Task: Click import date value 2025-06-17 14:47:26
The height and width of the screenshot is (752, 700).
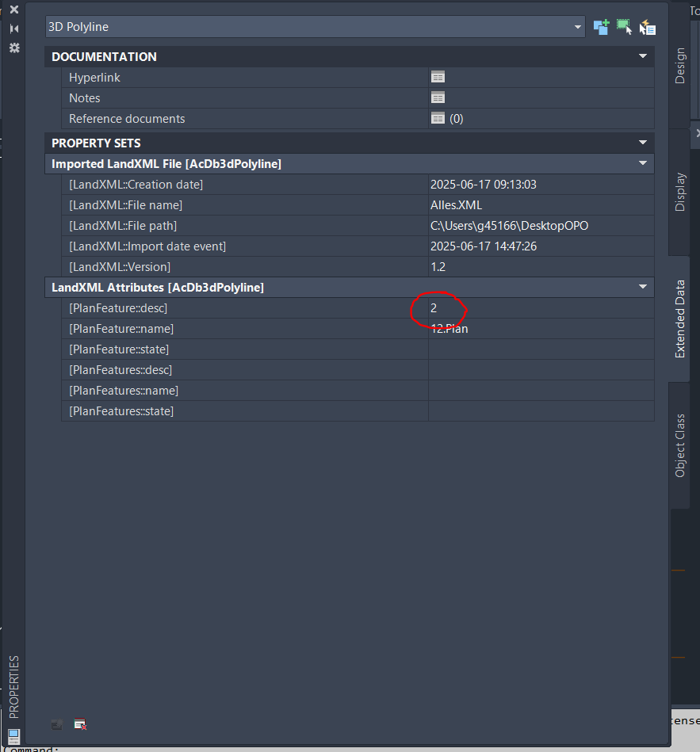Action: point(483,246)
